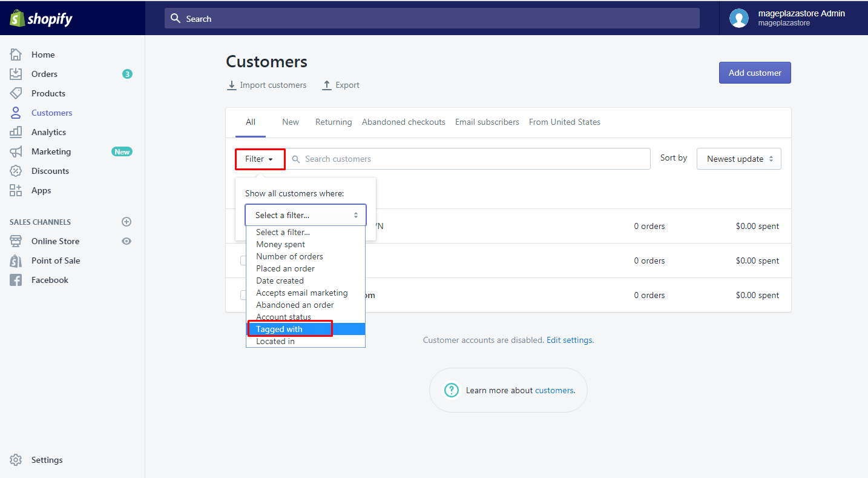Click the question mark help icon
Viewport: 868px width, 478px height.
pyautogui.click(x=452, y=390)
